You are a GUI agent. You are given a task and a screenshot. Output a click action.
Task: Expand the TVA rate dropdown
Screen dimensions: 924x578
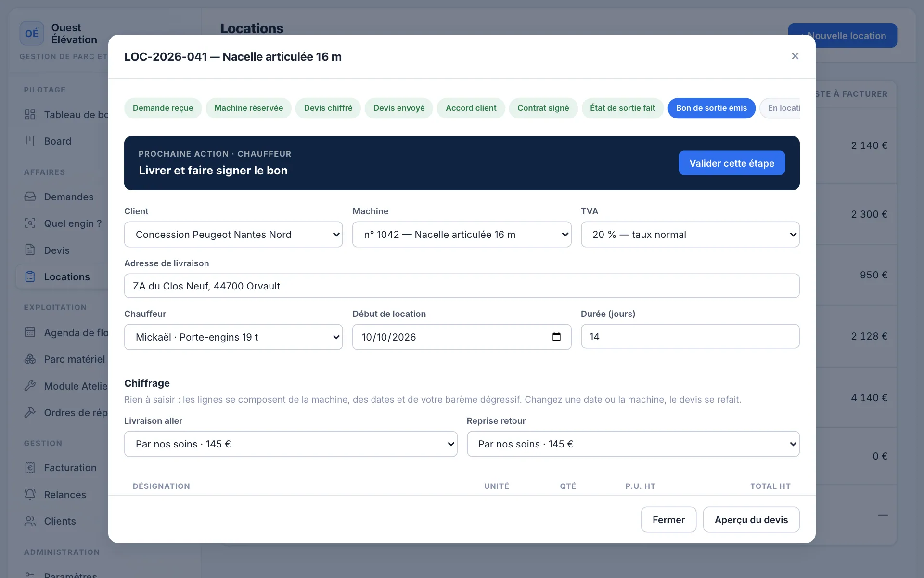(690, 235)
